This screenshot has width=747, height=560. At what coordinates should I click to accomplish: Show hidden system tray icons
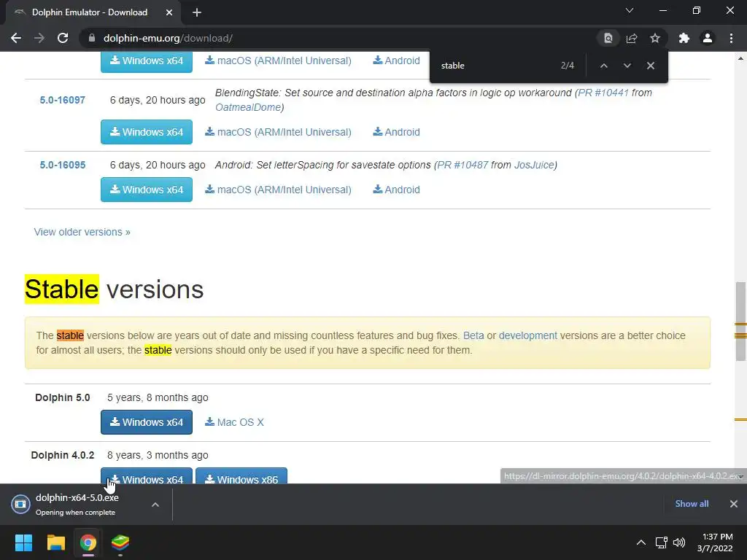coord(641,542)
